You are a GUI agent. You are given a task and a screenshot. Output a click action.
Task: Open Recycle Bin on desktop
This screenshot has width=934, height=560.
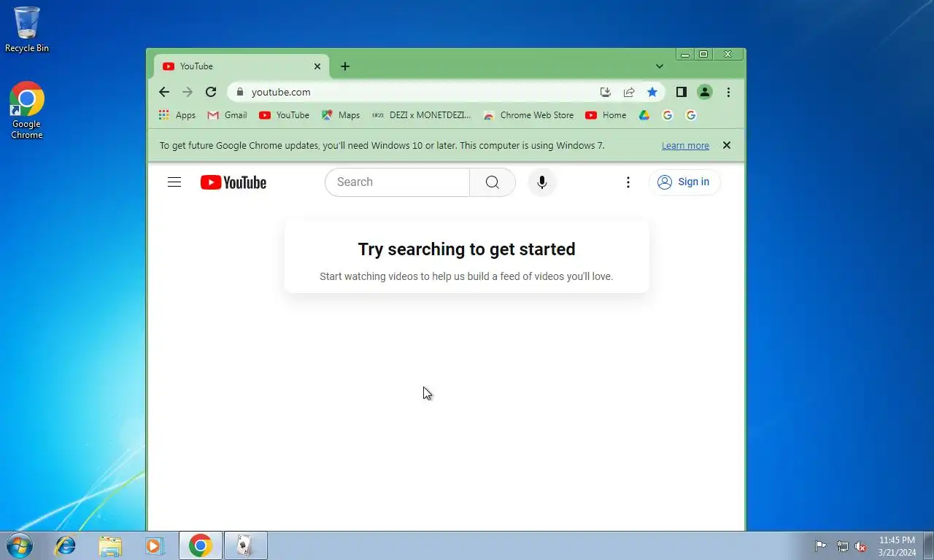click(27, 30)
